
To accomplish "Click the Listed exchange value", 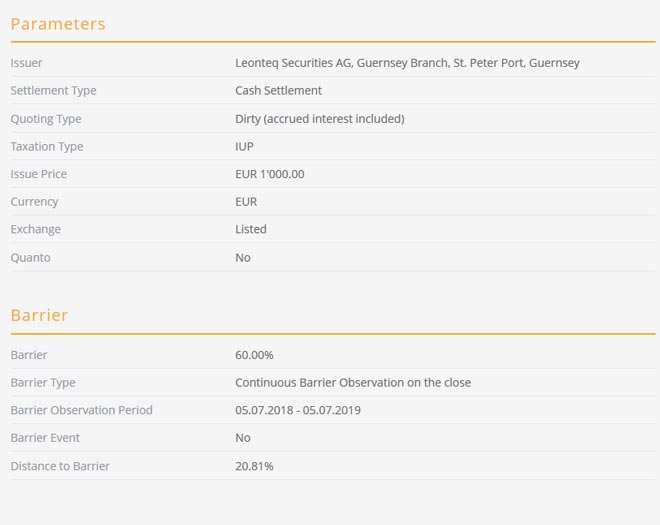I will [x=251, y=229].
